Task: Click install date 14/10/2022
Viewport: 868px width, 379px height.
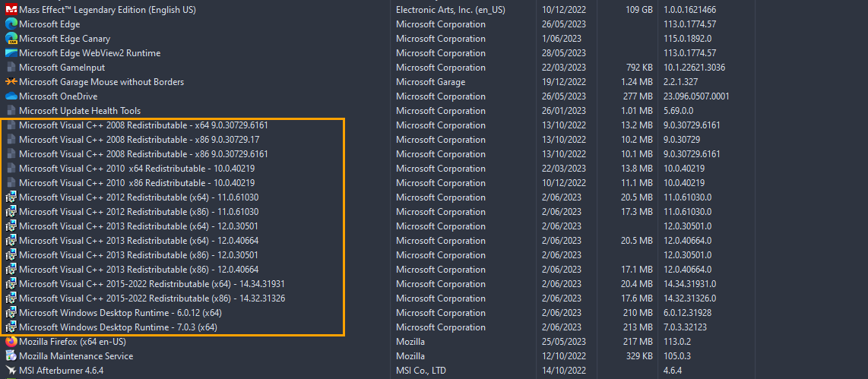Action: (563, 370)
